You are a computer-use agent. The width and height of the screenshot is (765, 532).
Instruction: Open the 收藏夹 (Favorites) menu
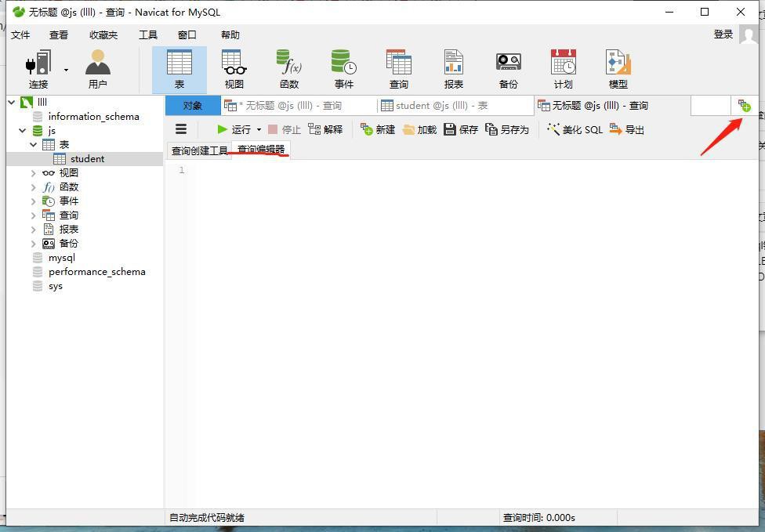pyautogui.click(x=103, y=34)
